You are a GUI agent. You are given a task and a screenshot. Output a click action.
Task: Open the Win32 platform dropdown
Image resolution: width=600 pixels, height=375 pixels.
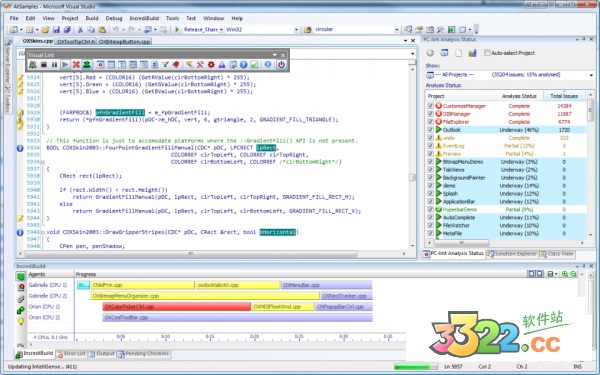pos(296,29)
